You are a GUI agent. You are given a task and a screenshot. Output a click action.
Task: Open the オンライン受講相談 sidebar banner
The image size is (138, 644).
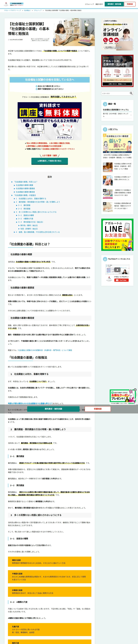117,34
